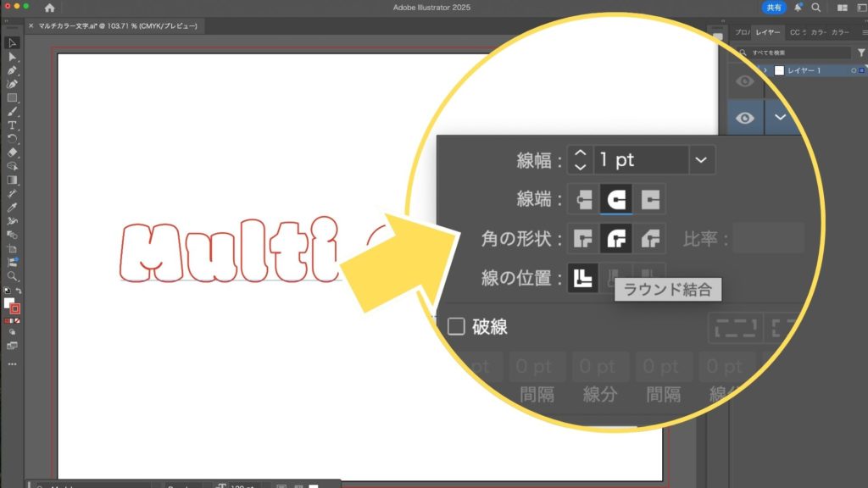Choose the miter join corner icon
The width and height of the screenshot is (868, 488).
(583, 239)
